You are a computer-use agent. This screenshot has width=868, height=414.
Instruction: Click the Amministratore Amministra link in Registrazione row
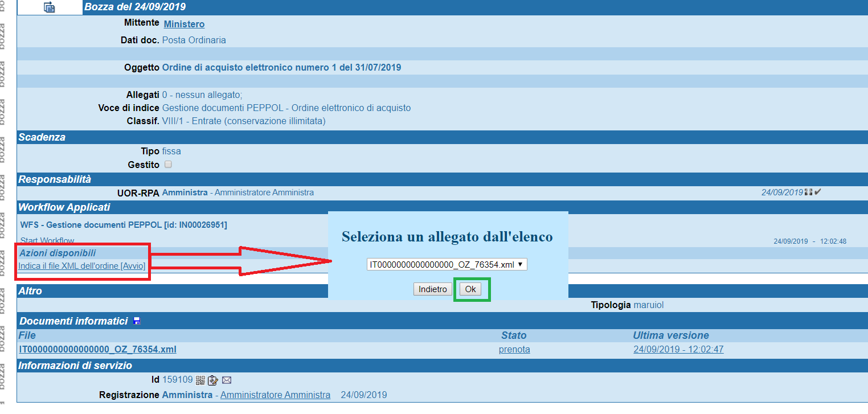pyautogui.click(x=275, y=395)
